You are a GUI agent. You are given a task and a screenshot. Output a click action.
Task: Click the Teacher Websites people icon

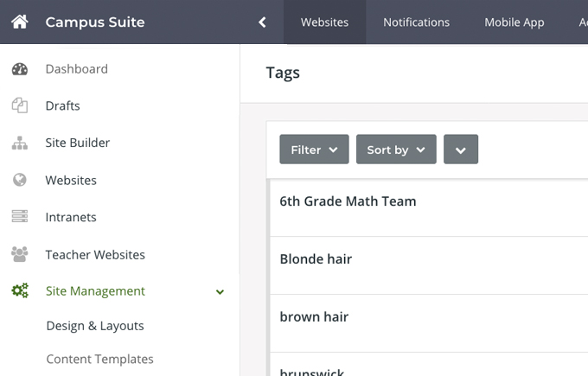click(20, 255)
